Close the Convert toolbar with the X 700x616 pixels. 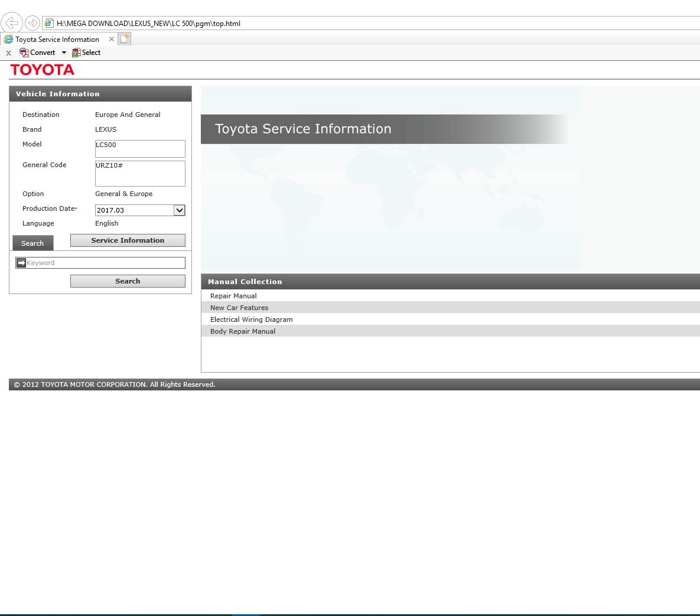click(x=8, y=53)
